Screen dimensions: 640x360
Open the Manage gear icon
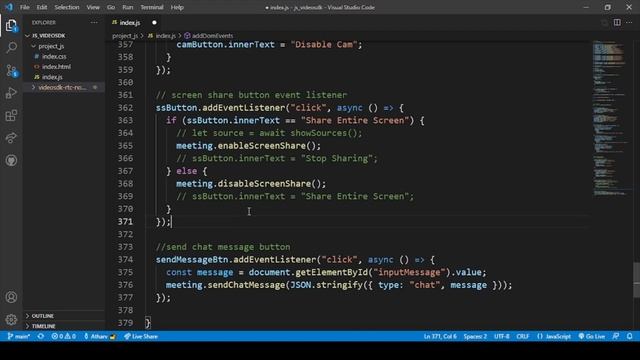(x=11, y=319)
